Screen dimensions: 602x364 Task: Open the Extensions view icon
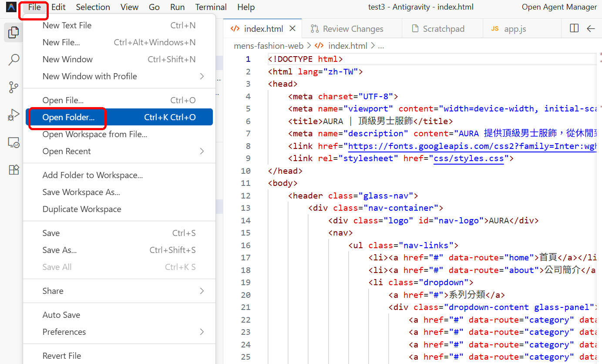point(13,170)
